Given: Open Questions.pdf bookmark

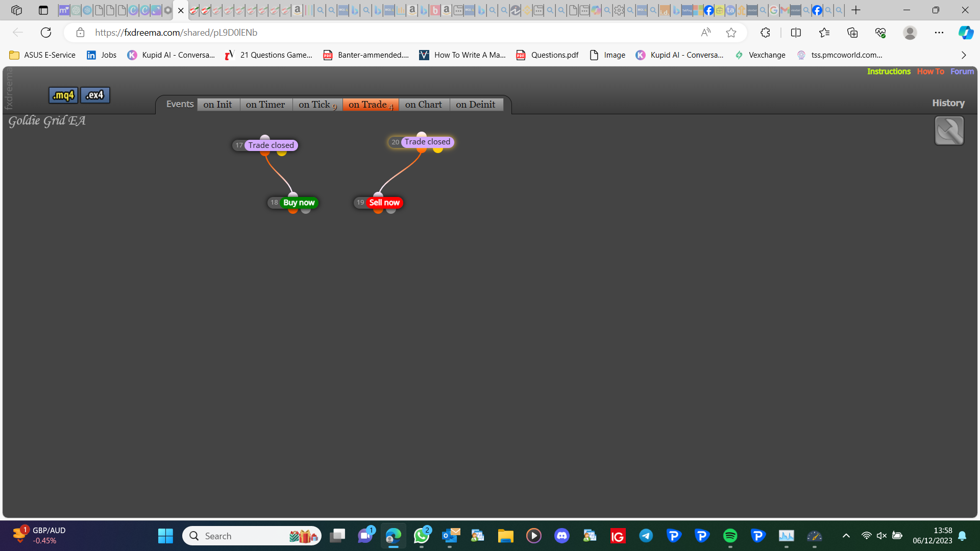Looking at the screenshot, I should 547,55.
